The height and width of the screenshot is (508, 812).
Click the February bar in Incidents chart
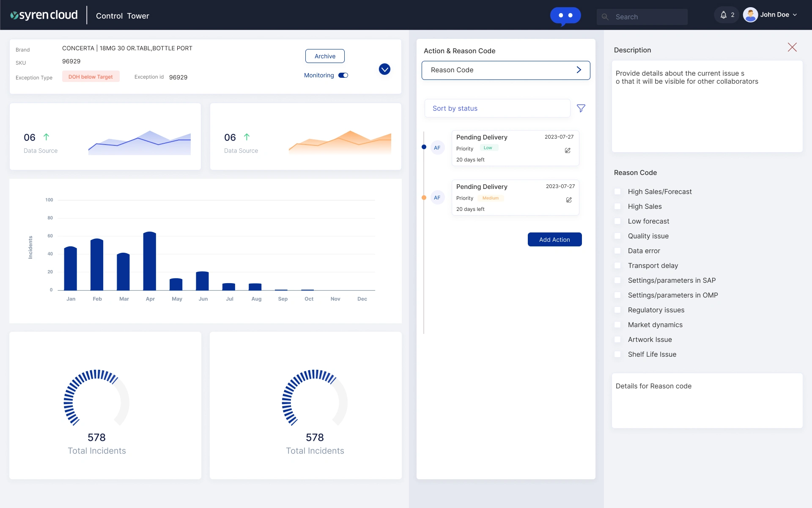click(x=97, y=265)
